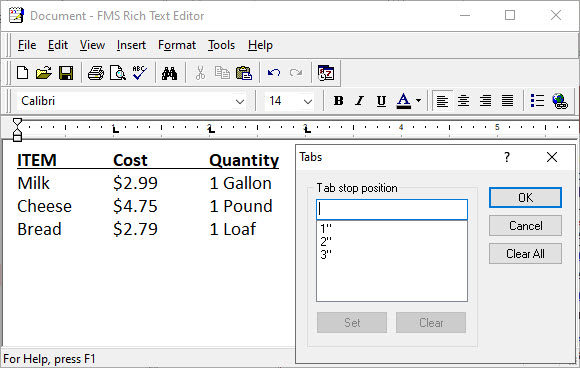The image size is (580, 368).
Task: Cancel the Tabs dialog
Action: [525, 226]
